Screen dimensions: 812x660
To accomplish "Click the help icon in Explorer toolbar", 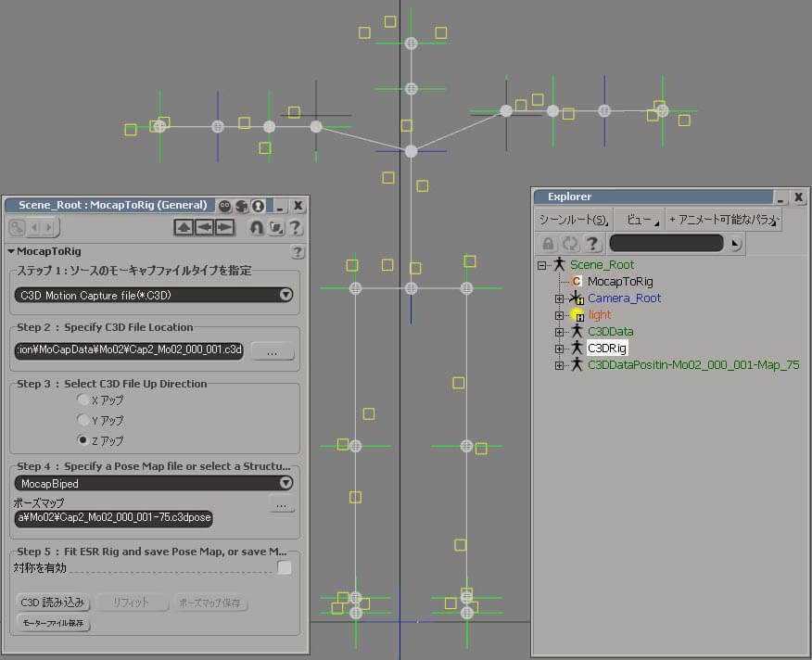I will (593, 244).
